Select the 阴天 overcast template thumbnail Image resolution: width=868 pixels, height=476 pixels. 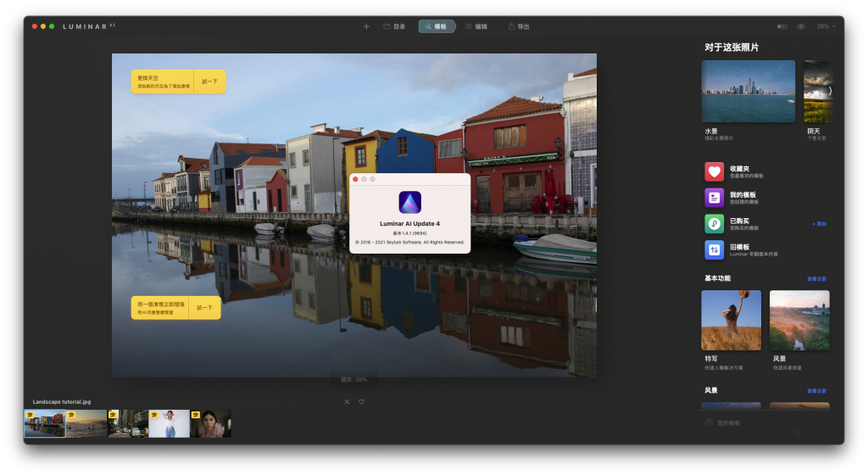pyautogui.click(x=817, y=92)
